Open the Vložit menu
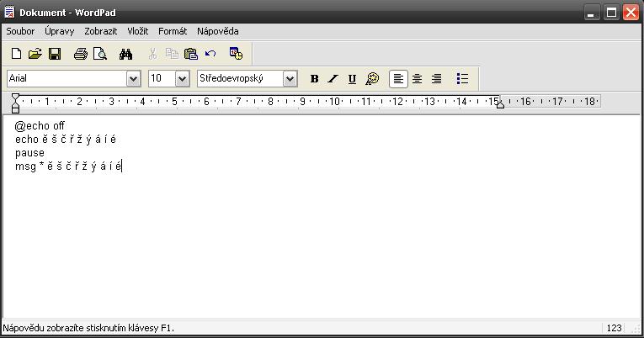Viewport: 644px width, 338px height. tap(137, 31)
